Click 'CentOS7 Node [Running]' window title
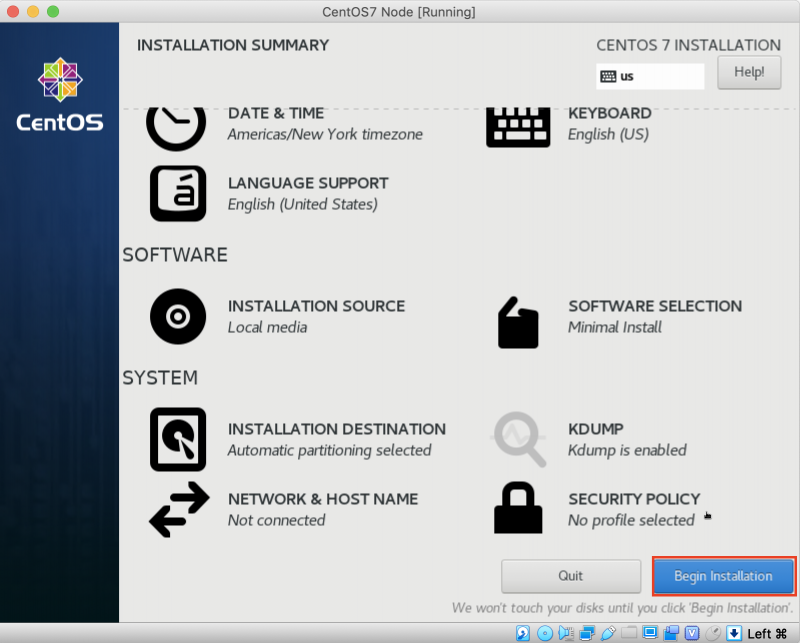Image resolution: width=800 pixels, height=643 pixels. 399,12
